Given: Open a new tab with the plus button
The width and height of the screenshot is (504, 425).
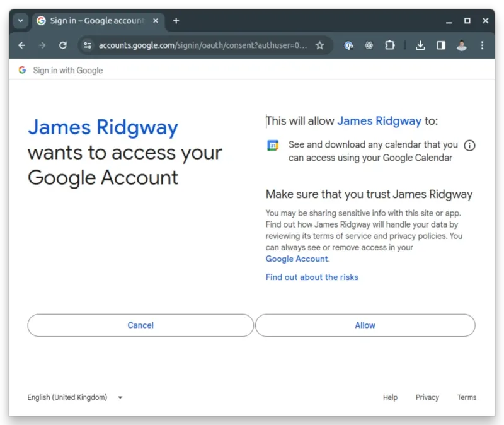Looking at the screenshot, I should click(x=176, y=21).
